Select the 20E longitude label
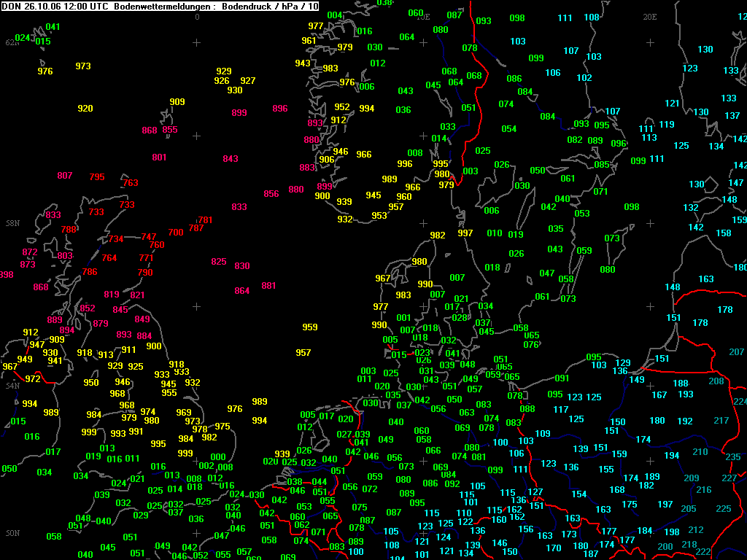 tap(650, 17)
